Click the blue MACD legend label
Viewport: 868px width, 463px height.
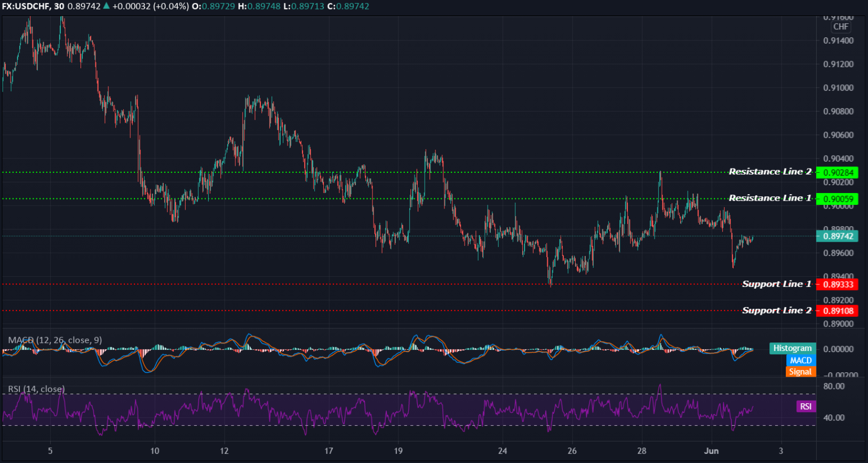(x=801, y=361)
